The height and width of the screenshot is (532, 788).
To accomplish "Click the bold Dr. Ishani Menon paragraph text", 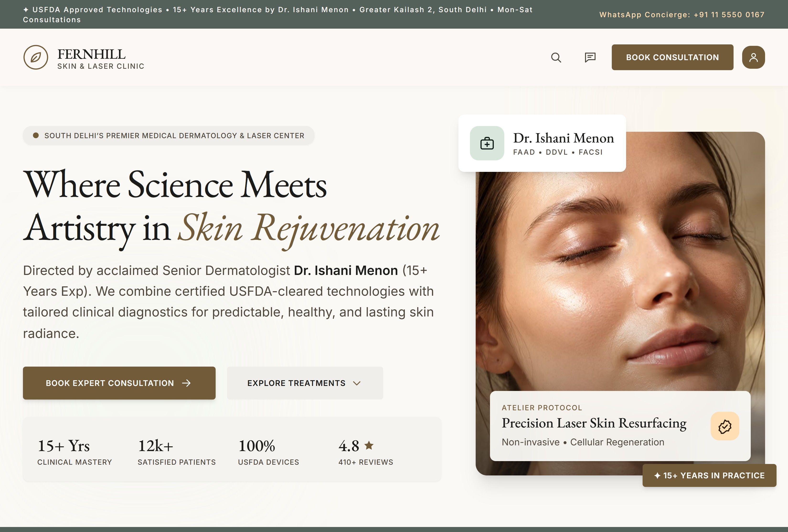I will pos(346,270).
